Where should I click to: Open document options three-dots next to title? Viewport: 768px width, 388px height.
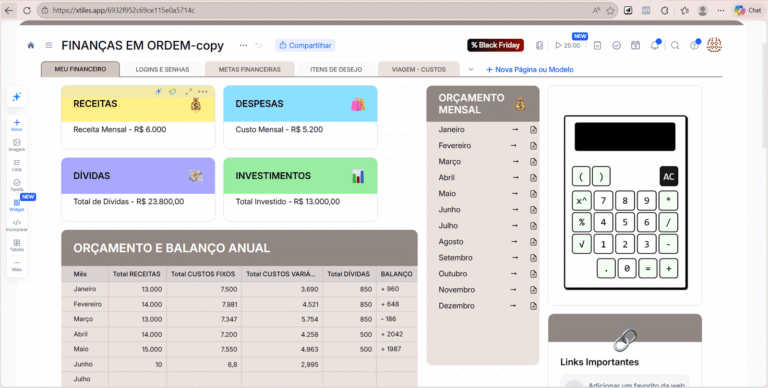(243, 45)
